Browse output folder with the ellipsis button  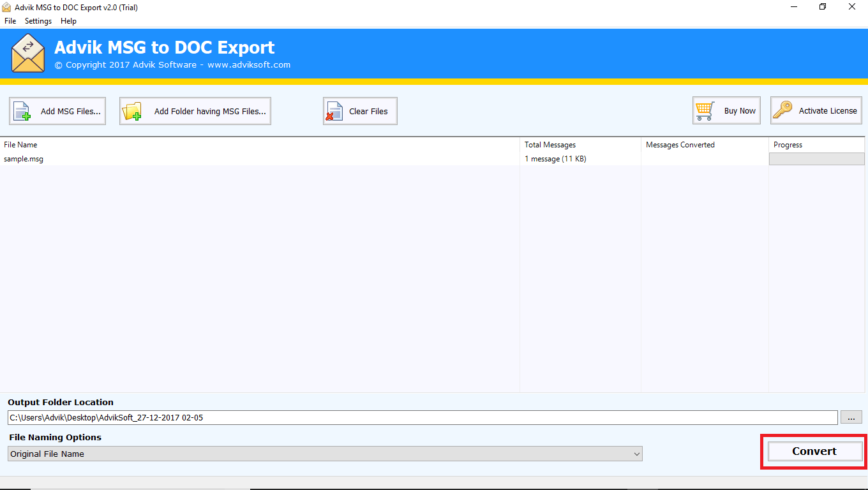tap(851, 417)
